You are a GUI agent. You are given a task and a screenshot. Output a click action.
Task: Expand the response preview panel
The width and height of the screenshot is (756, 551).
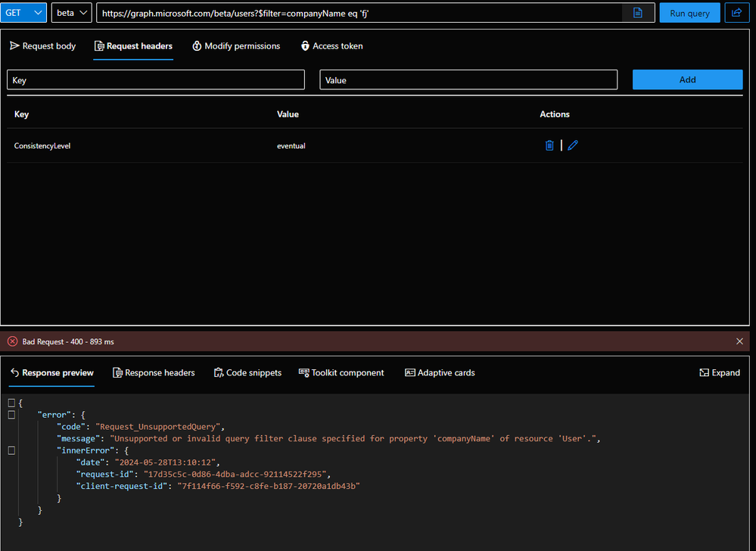[x=720, y=372]
